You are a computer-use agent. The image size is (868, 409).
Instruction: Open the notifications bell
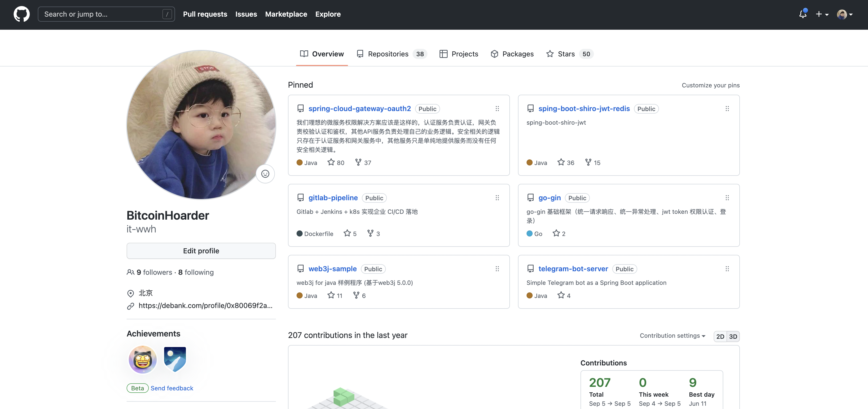click(803, 14)
